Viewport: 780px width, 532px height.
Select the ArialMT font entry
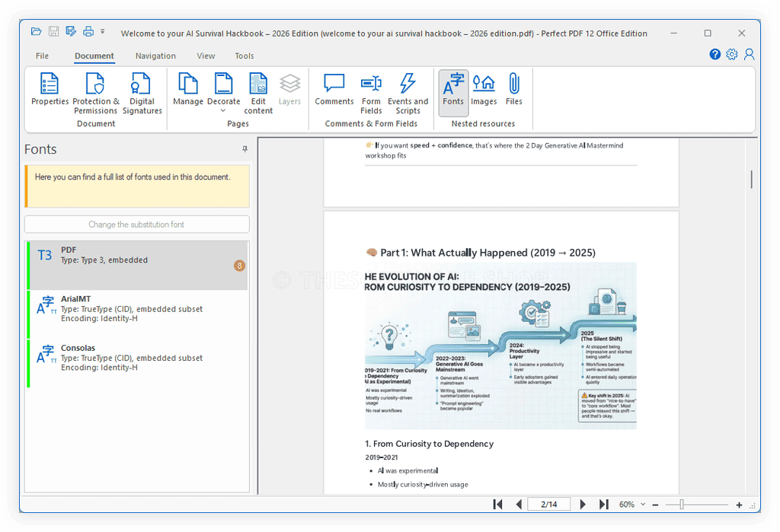pyautogui.click(x=137, y=307)
